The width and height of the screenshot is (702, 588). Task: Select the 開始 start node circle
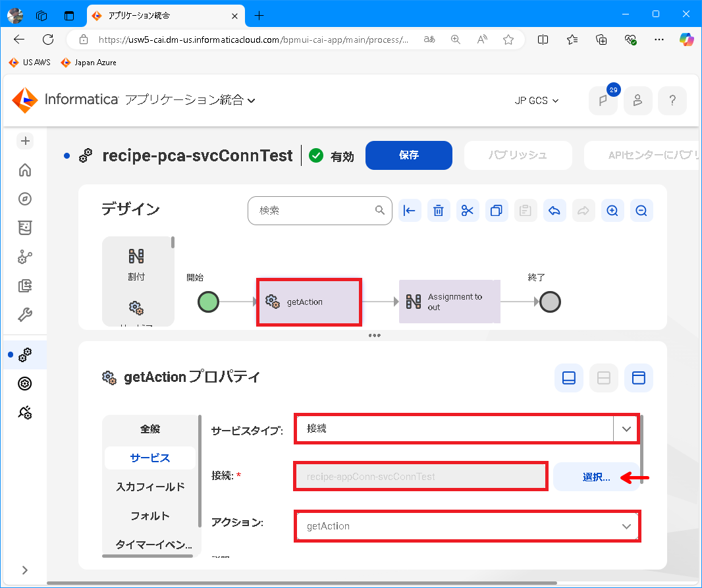[208, 302]
